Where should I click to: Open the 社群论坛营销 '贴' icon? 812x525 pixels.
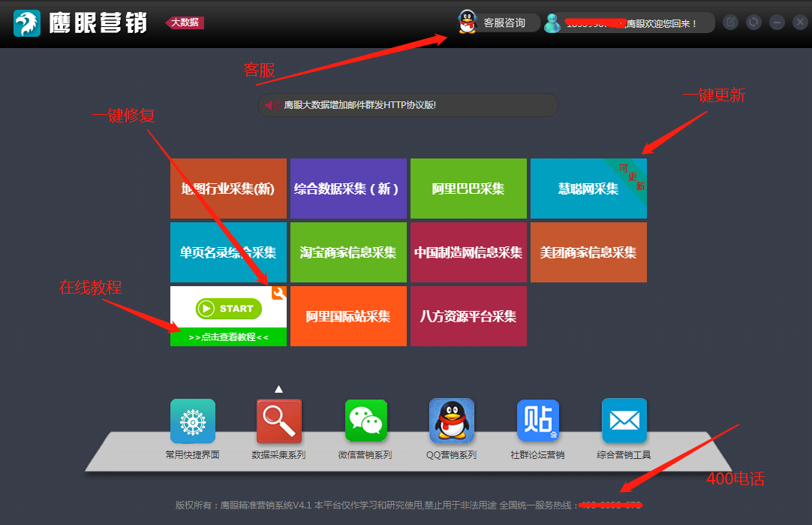(538, 421)
